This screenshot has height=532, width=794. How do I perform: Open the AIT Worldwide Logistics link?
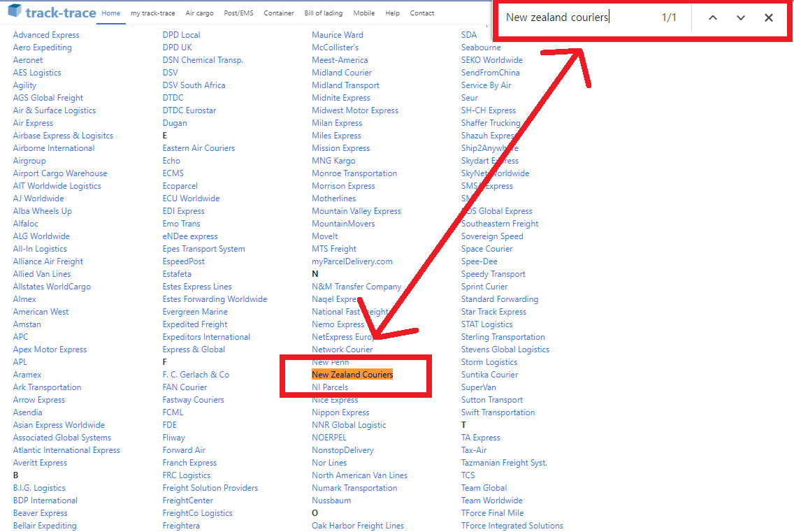pos(57,187)
